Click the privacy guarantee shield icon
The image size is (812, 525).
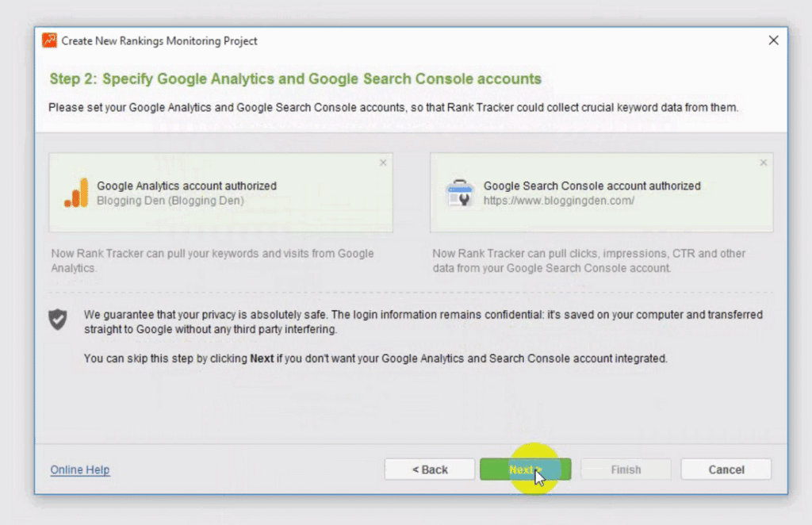click(58, 320)
